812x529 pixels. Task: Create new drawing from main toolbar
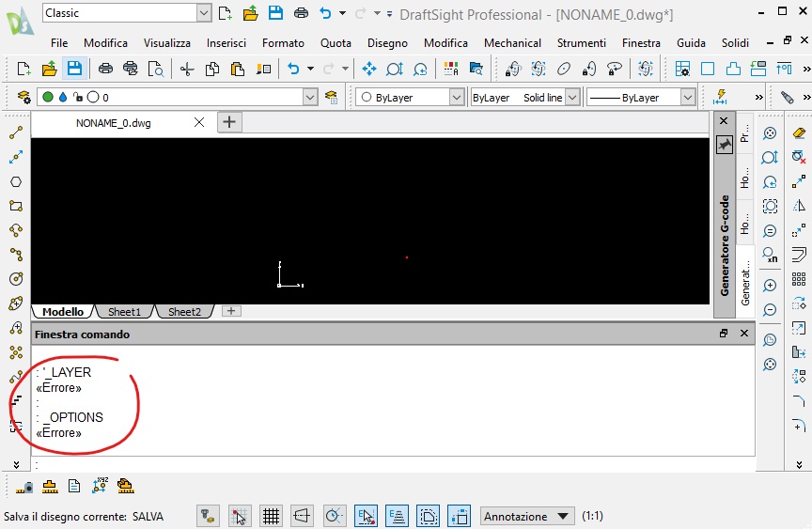(x=23, y=69)
